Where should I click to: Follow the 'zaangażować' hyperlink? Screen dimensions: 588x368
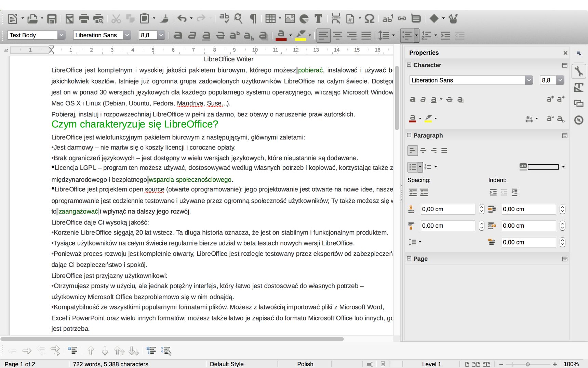78,211
